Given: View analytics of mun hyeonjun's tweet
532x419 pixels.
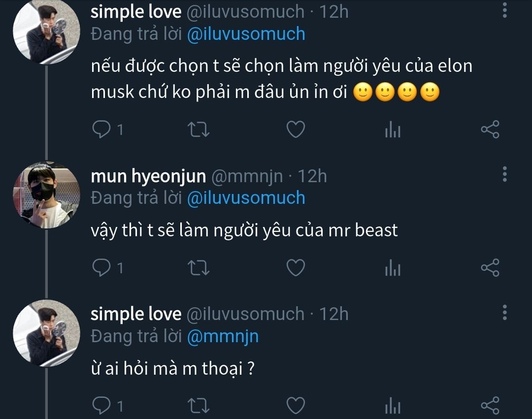Looking at the screenshot, I should tap(393, 268).
